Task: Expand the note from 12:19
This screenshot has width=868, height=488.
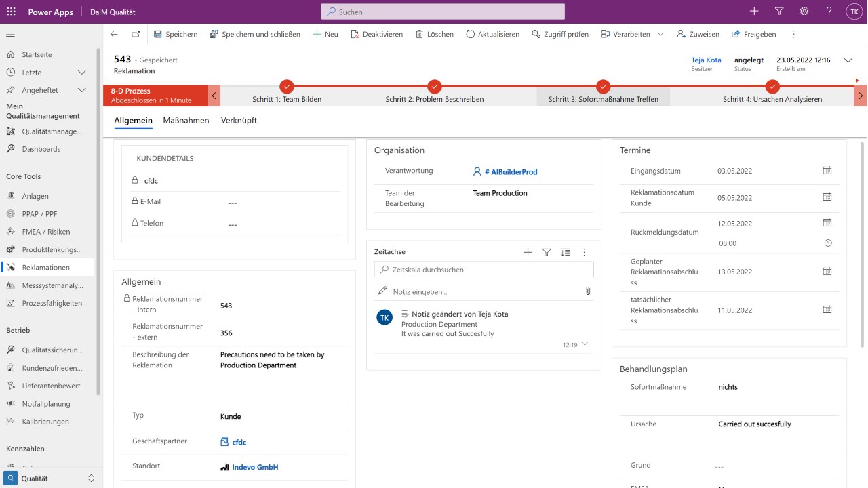Action: (x=585, y=344)
